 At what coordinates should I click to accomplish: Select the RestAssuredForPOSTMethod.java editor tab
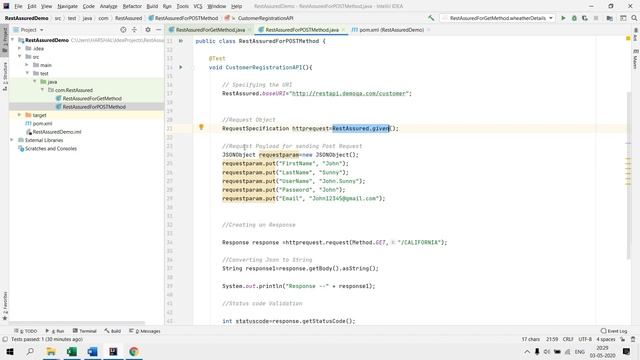pos(302,30)
